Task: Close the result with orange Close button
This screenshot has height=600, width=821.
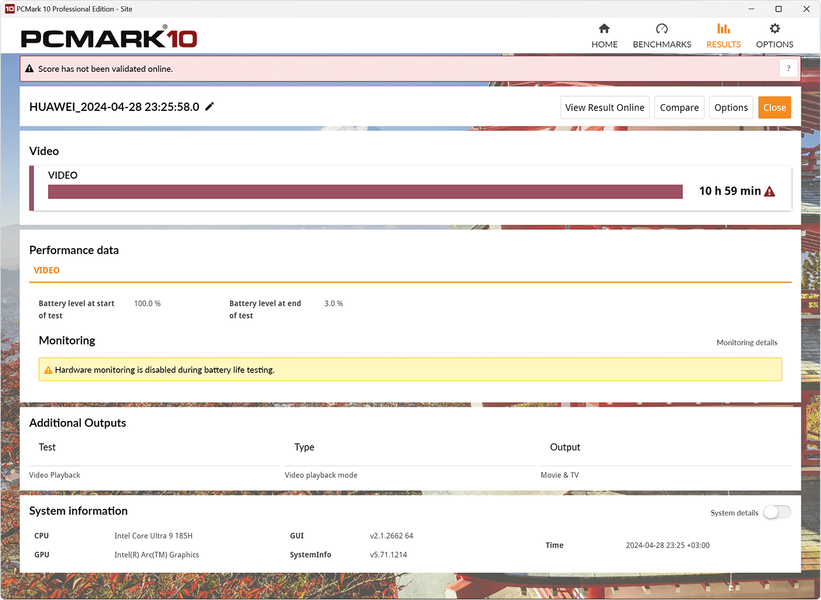Action: [774, 107]
